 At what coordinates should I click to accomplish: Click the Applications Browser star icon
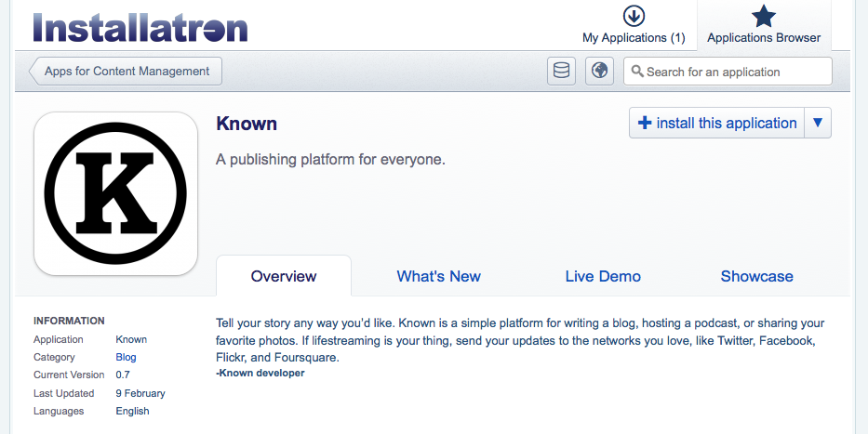coord(764,16)
